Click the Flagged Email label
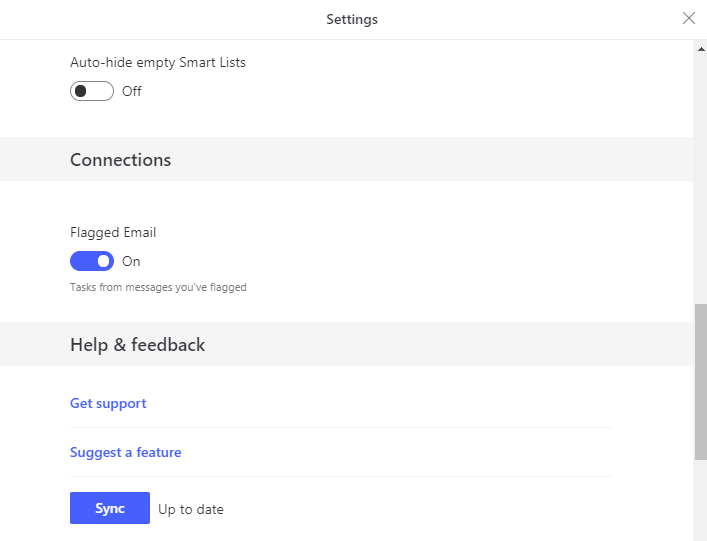The image size is (707, 541). (x=113, y=232)
